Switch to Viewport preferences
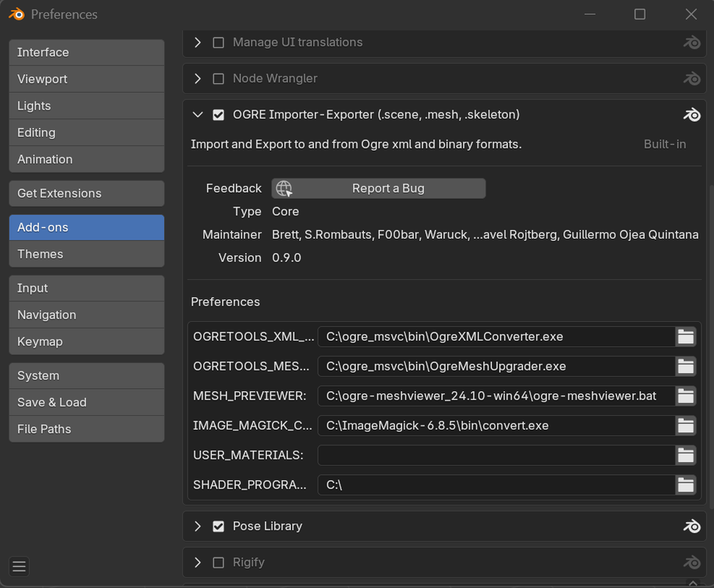The width and height of the screenshot is (714, 588). click(87, 79)
